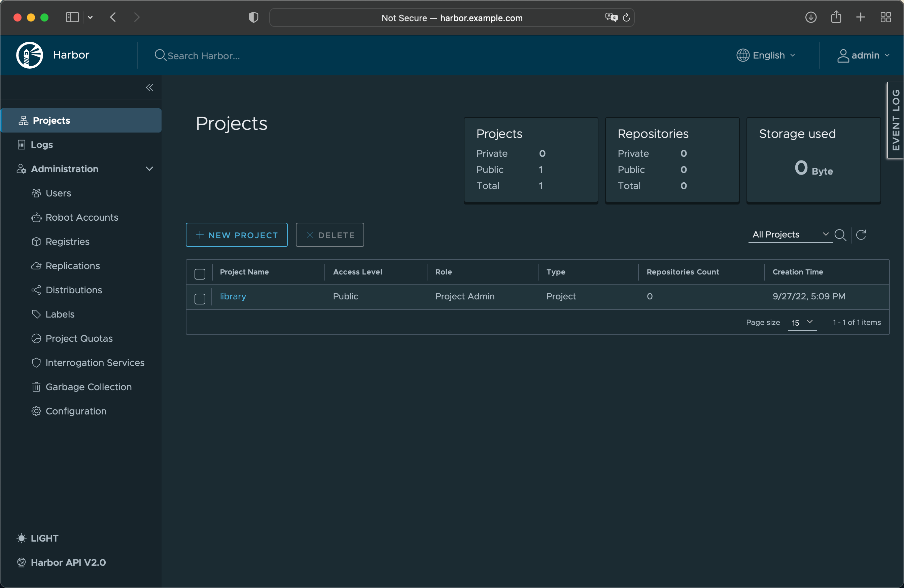This screenshot has height=588, width=904.
Task: Click the NEW PROJECT button
Action: (236, 234)
